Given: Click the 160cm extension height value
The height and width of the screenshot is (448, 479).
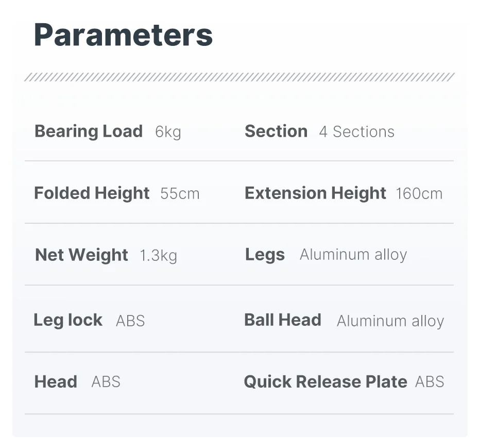Looking at the screenshot, I should pos(419,194).
